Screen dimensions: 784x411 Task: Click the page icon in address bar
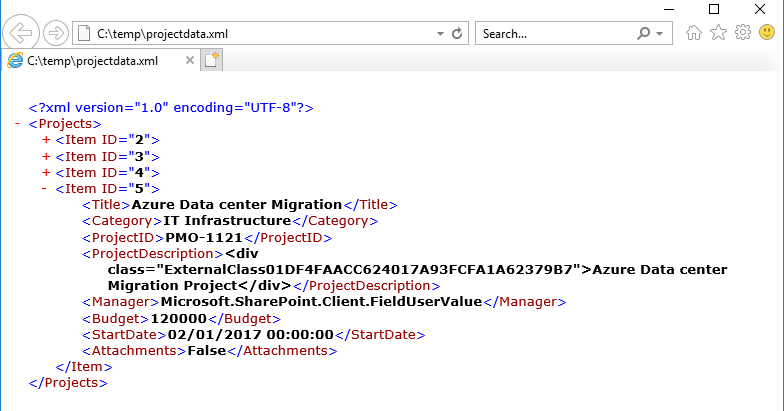coord(84,34)
